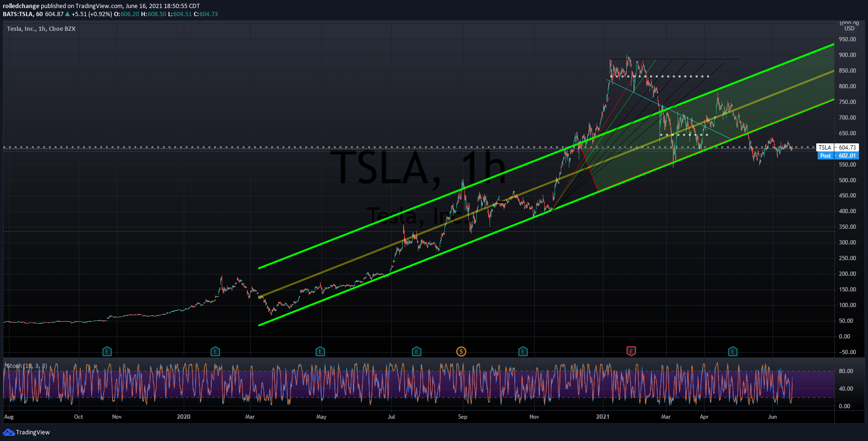Click the TSLA 604.73 price label

838,148
